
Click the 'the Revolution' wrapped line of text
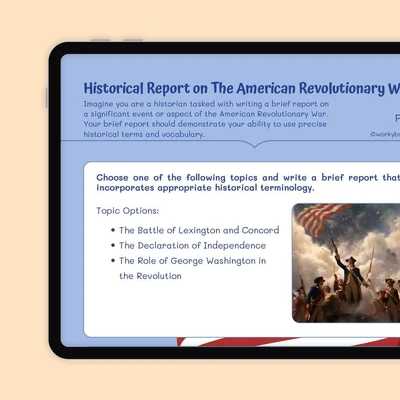point(150,276)
